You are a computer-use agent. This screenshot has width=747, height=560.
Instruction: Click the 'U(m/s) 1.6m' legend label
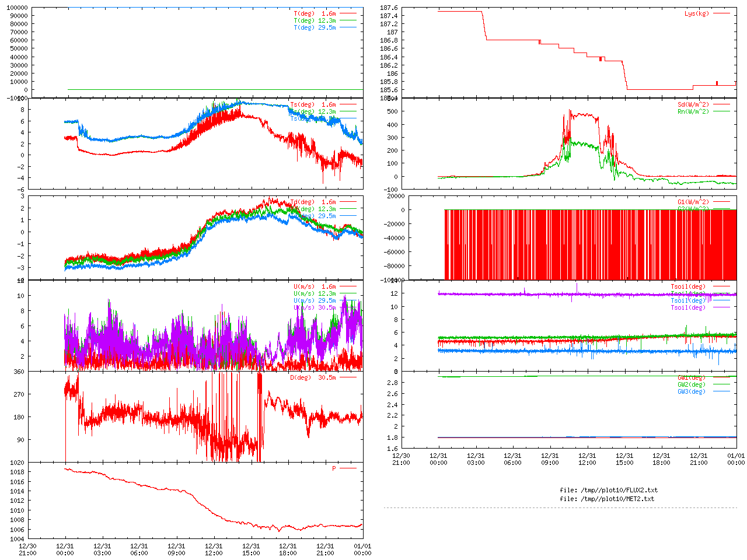coord(315,286)
